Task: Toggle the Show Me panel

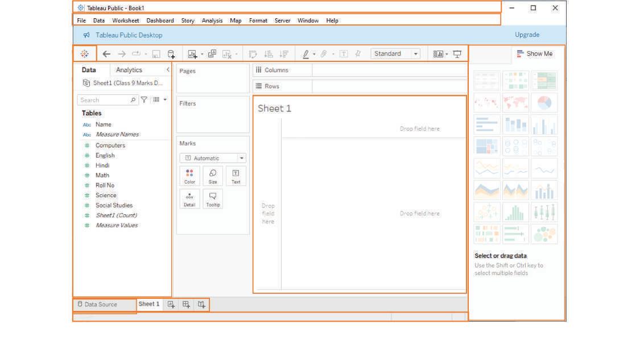Action: point(534,54)
